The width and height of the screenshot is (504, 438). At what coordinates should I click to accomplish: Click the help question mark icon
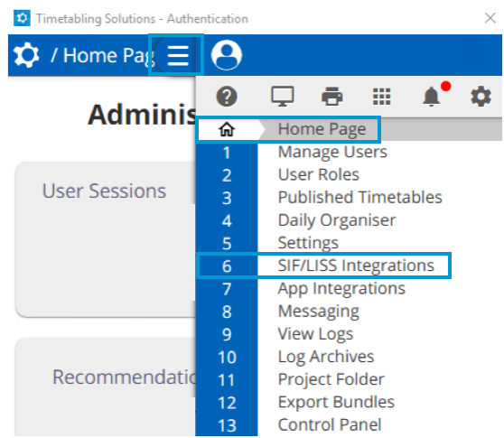pyautogui.click(x=227, y=97)
